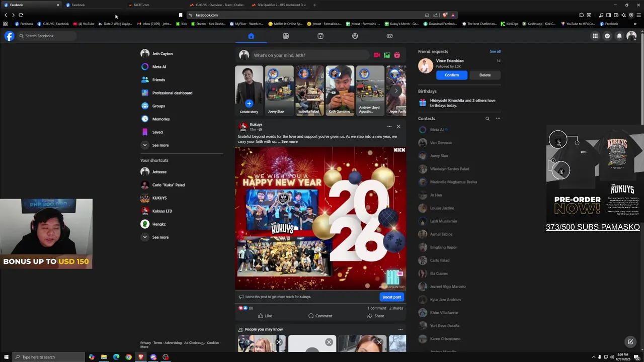Open Meta AI in left sidebar

181,67
